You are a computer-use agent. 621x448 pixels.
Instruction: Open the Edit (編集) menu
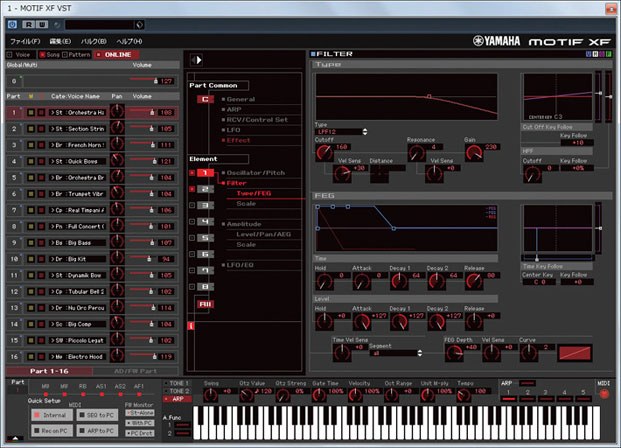(60, 41)
